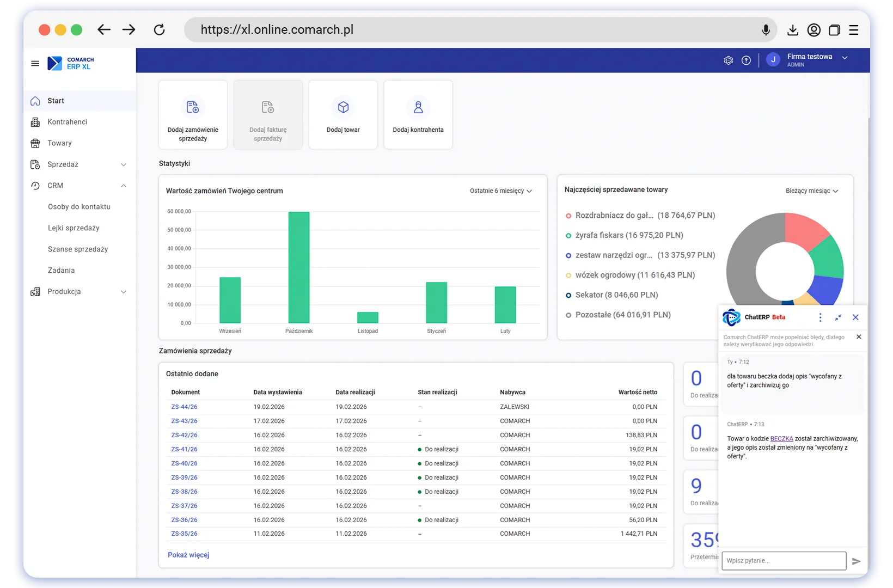
Task: Click the send message arrow in ChatERP
Action: [856, 561]
